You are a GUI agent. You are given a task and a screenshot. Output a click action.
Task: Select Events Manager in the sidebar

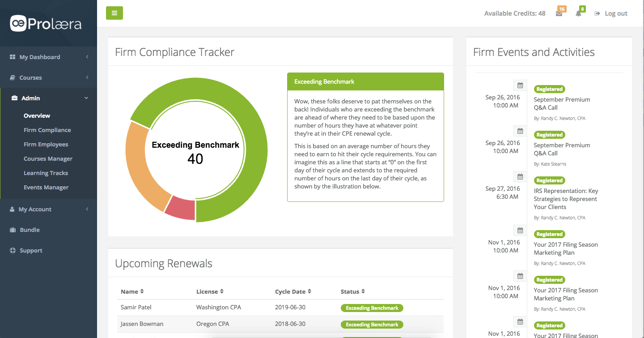pos(47,187)
